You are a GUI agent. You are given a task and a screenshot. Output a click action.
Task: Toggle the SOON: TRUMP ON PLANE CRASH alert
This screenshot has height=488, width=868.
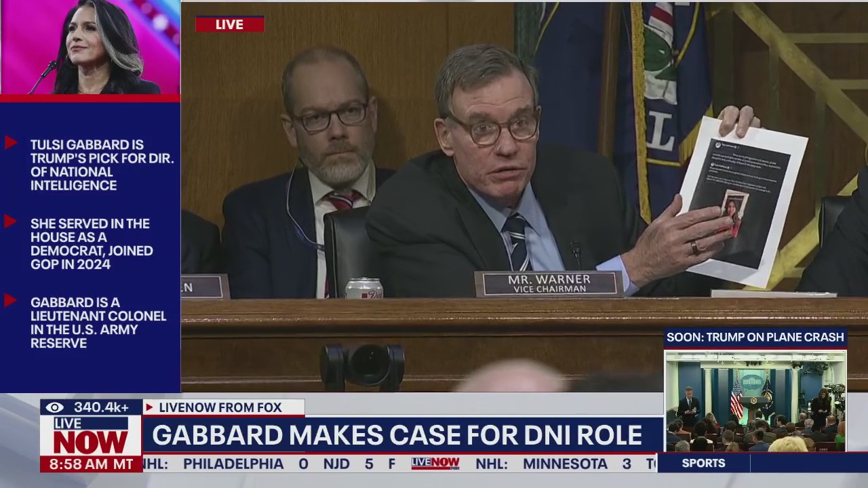tap(755, 337)
